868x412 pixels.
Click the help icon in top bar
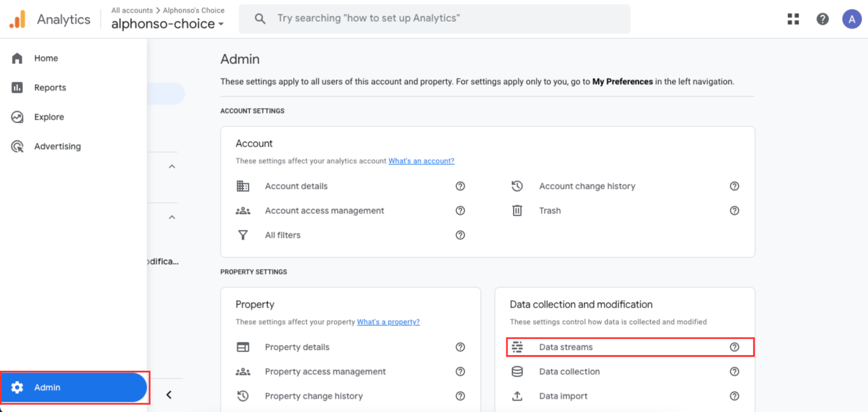point(822,19)
